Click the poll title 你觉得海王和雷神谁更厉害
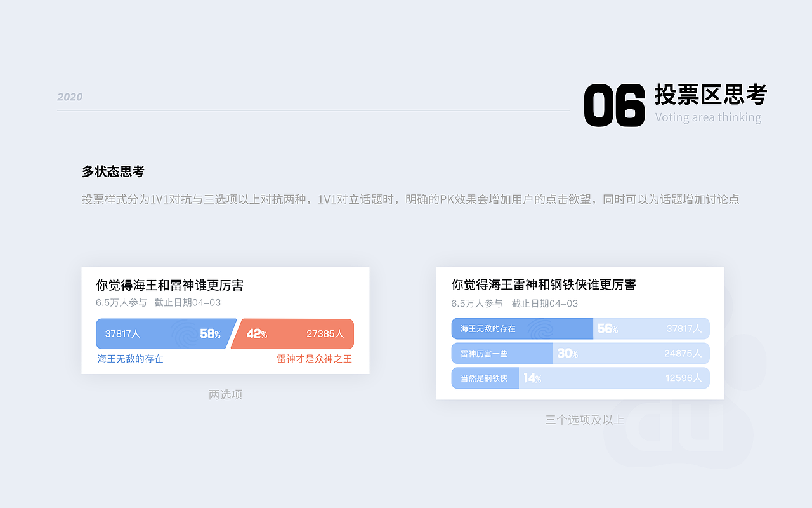 click(x=170, y=285)
